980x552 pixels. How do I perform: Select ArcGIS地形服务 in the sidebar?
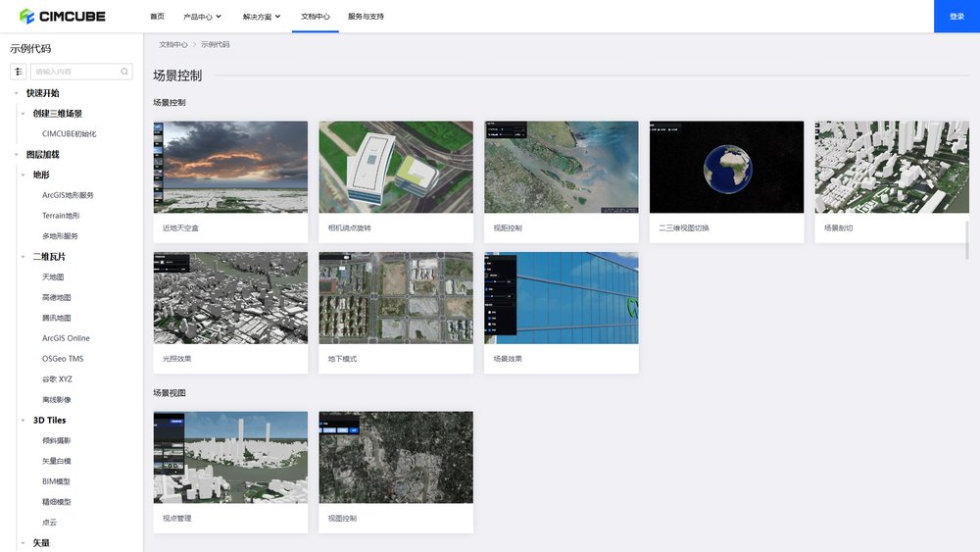click(68, 195)
